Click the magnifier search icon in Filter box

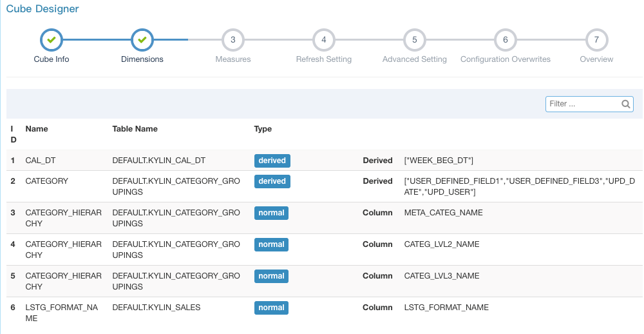pyautogui.click(x=625, y=104)
